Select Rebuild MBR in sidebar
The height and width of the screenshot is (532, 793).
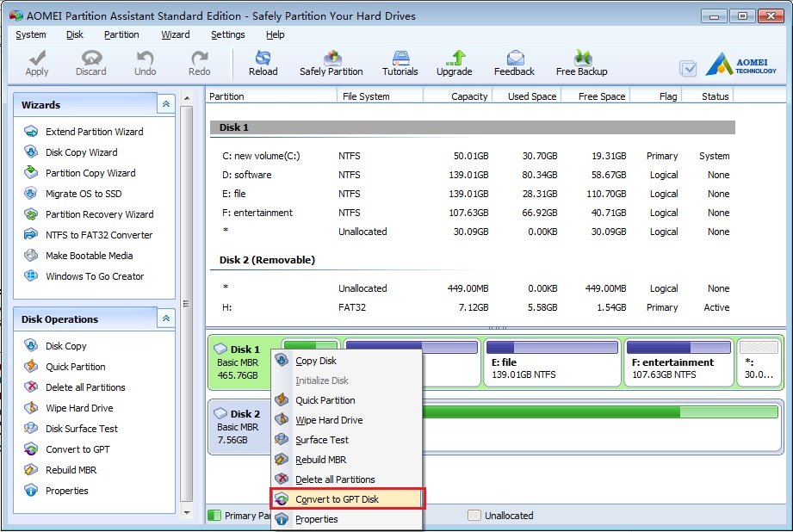pos(71,470)
